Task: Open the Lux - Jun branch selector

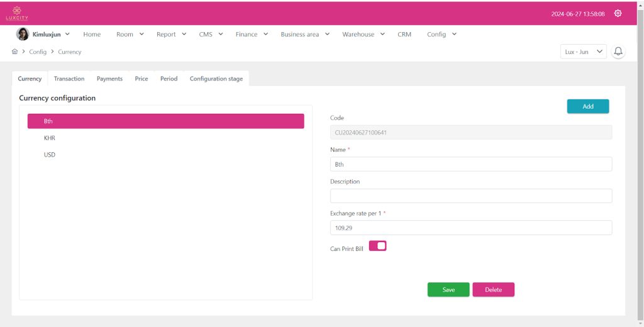Action: coord(583,52)
